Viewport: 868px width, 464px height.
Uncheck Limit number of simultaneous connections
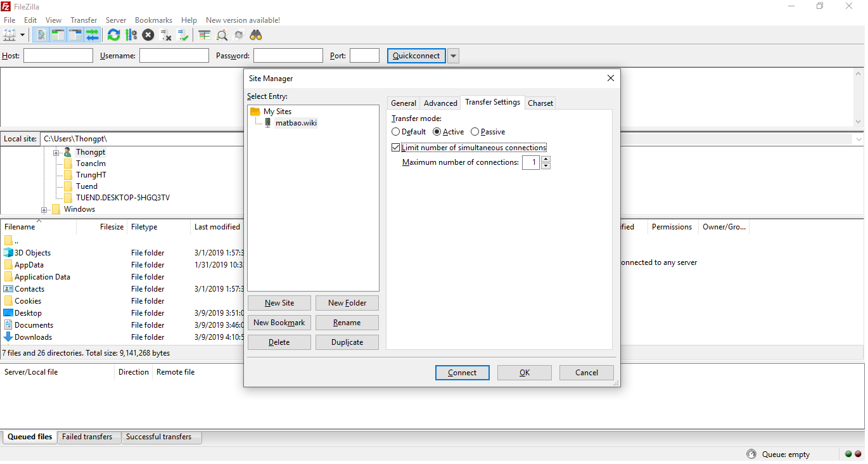(396, 148)
